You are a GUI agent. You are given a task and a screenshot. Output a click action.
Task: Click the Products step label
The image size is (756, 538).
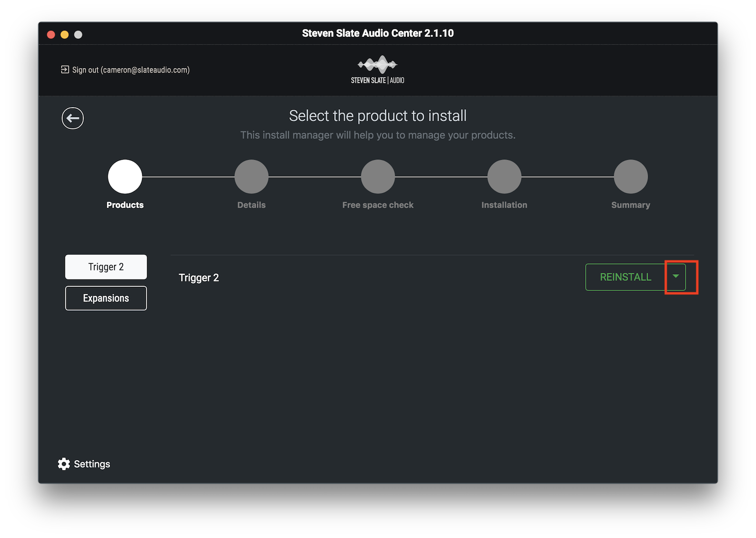[125, 205]
